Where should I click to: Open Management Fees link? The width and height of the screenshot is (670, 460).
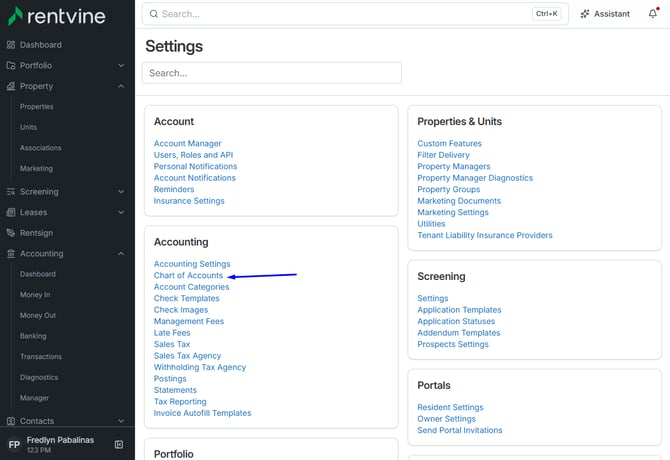tap(189, 321)
